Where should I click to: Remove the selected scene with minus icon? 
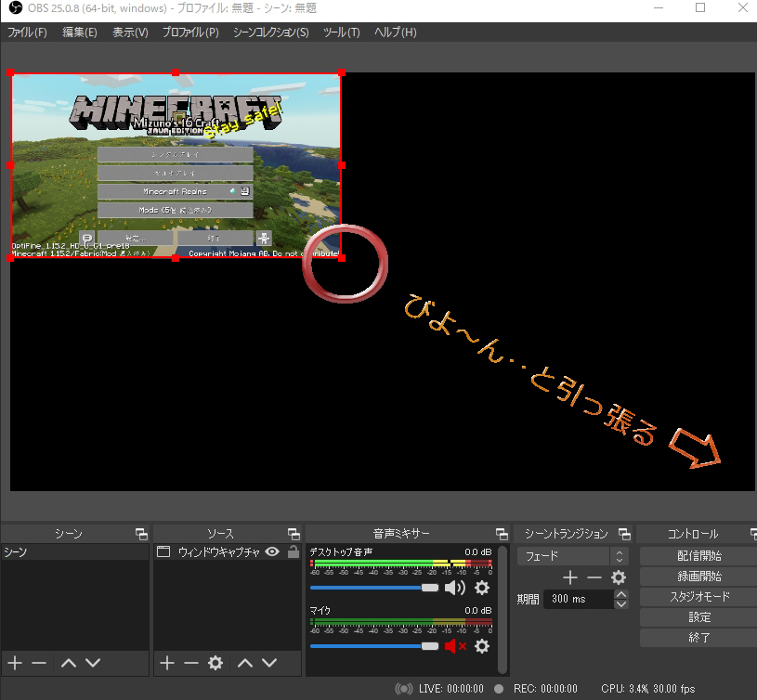[39, 663]
